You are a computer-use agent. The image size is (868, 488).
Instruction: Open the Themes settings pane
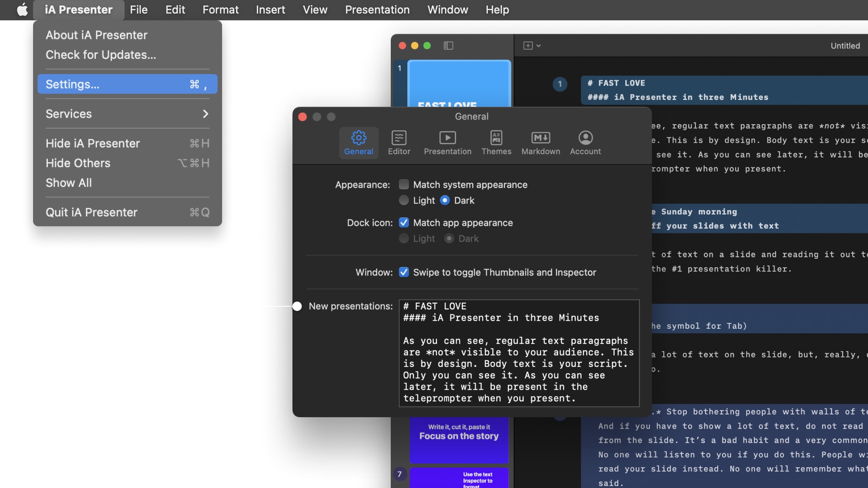click(x=496, y=143)
